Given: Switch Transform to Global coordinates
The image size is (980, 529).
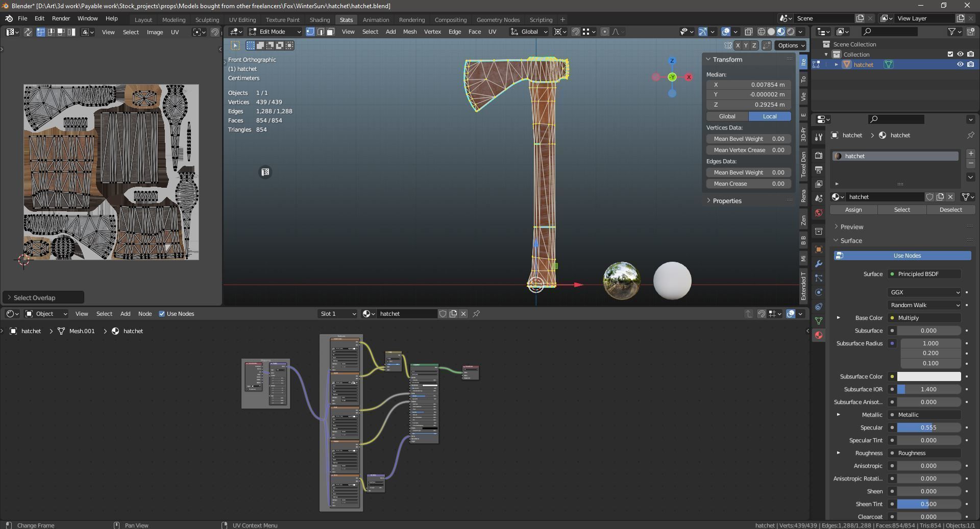Looking at the screenshot, I should (x=727, y=116).
